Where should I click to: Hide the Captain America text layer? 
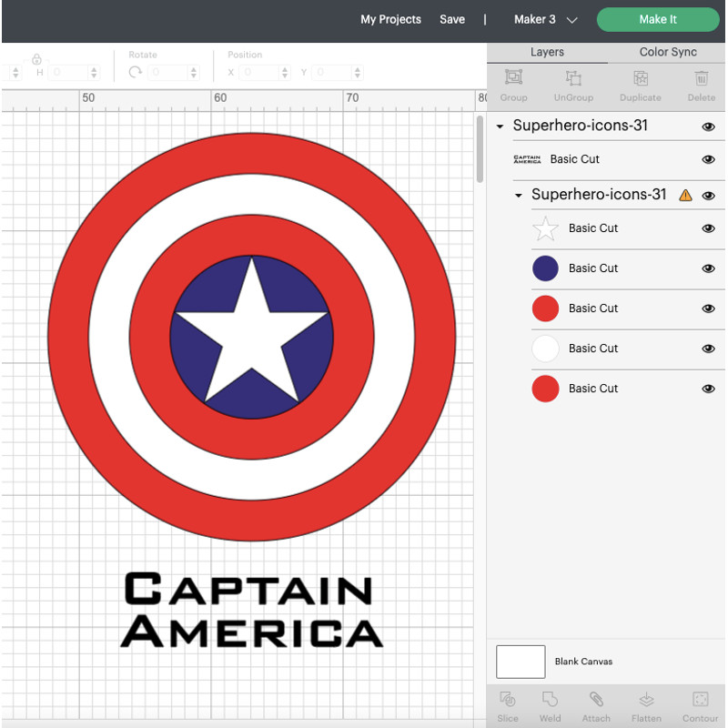[x=708, y=159]
